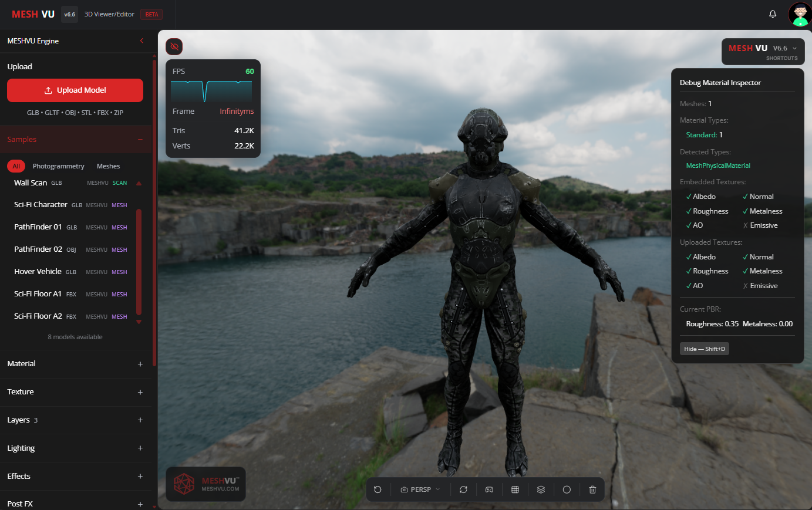
Task: Click the grid display icon
Action: pos(515,489)
